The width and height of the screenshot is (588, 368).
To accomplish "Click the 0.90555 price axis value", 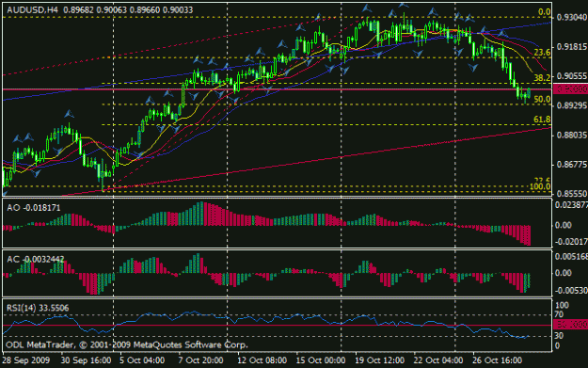I will click(572, 76).
